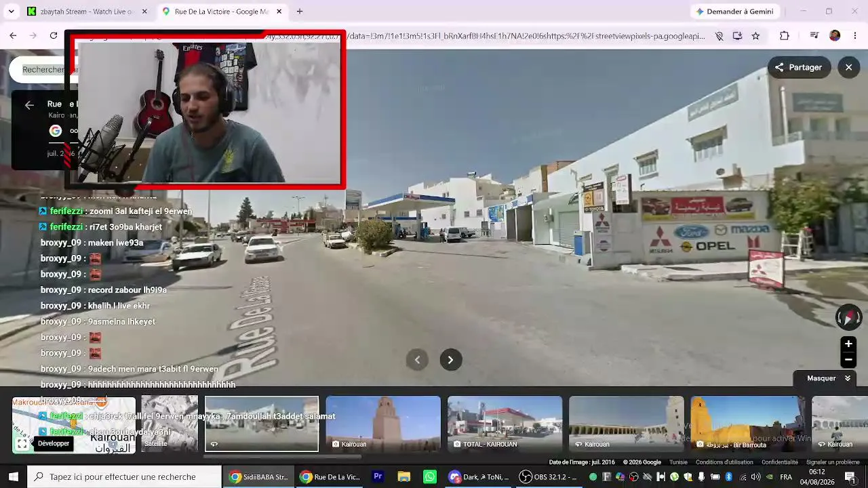Open OBS 32.1.2 taskbar window
Screen dimensions: 868x488
click(548, 477)
